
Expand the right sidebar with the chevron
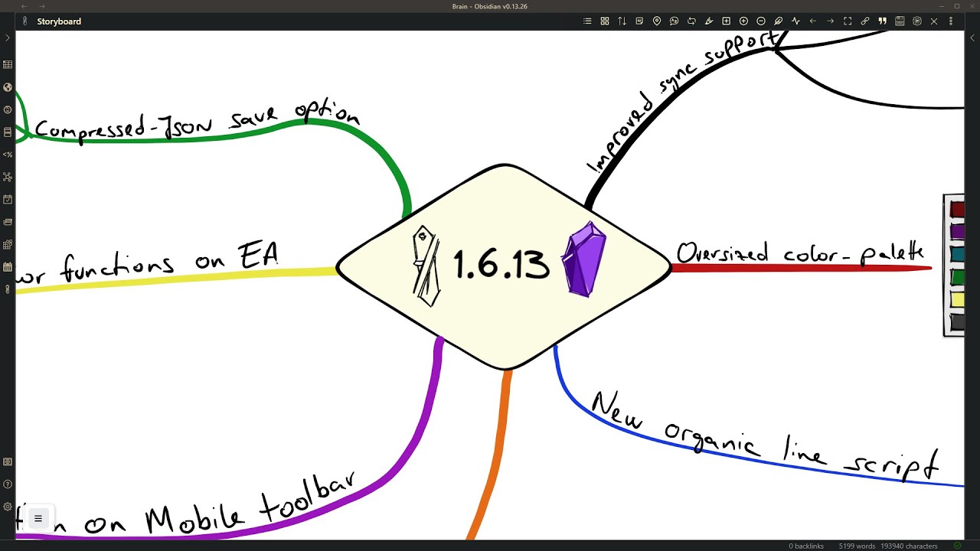pyautogui.click(x=972, y=37)
